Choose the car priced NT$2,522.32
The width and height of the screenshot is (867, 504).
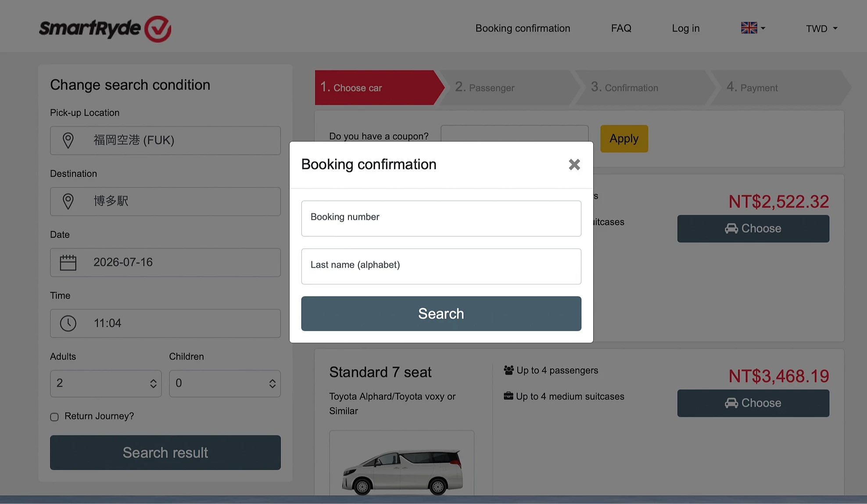(753, 229)
